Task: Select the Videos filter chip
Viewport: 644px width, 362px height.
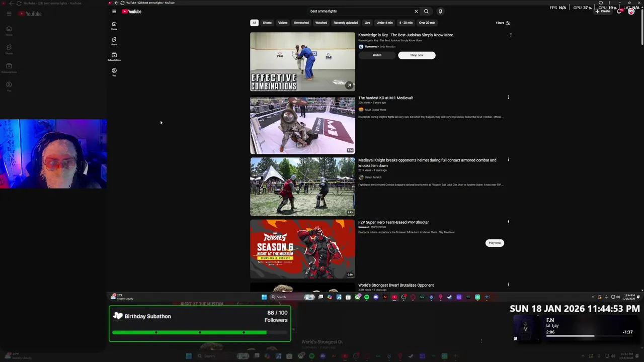Action: click(283, 23)
